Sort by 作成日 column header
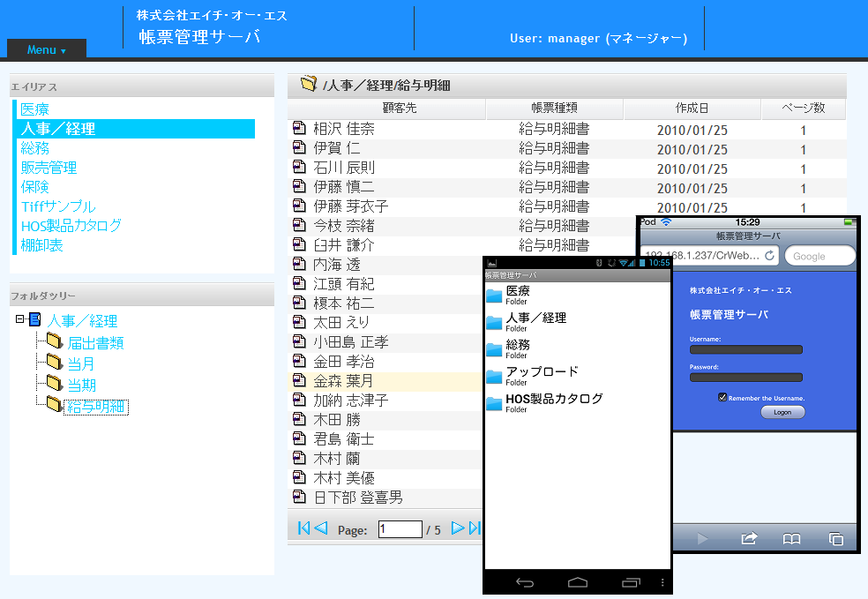Viewport: 868px width, 599px height. [x=692, y=108]
